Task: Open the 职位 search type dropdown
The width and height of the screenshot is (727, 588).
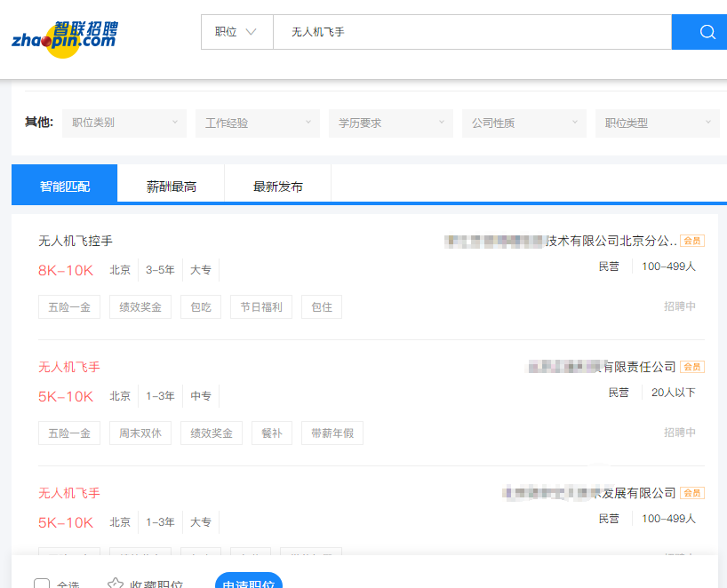Action: pyautogui.click(x=236, y=32)
